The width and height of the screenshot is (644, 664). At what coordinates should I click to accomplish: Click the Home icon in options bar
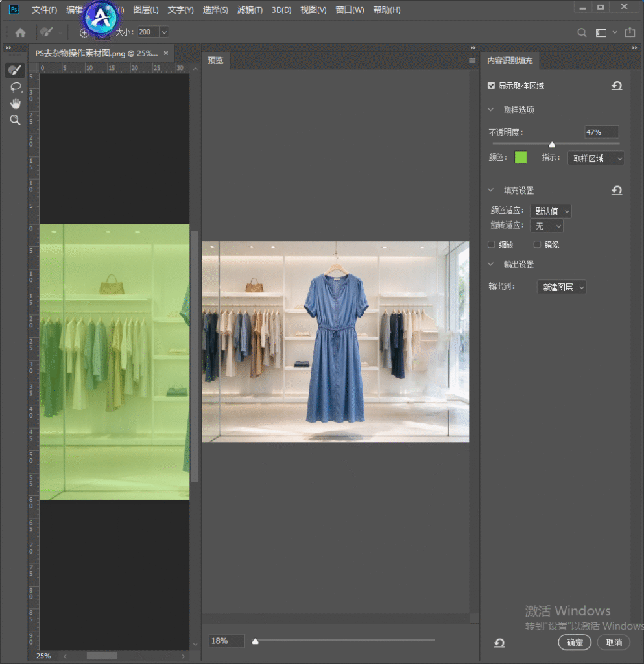pyautogui.click(x=20, y=32)
